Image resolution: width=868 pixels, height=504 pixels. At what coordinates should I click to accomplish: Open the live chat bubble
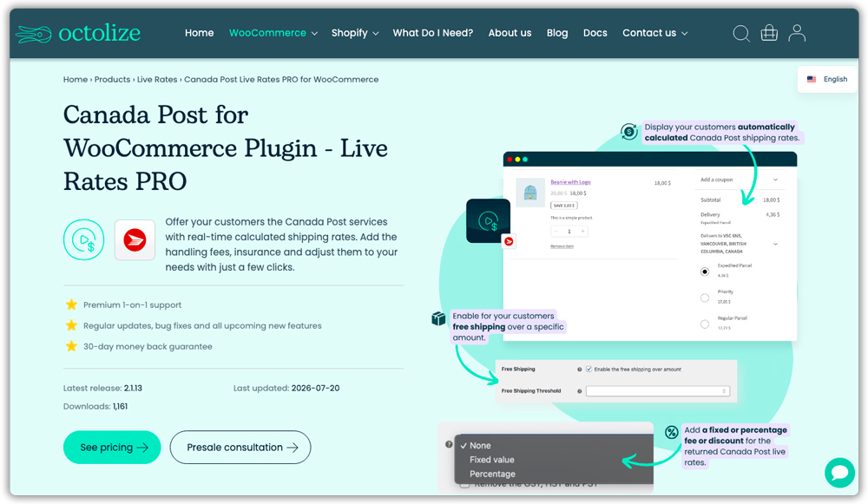coord(839,473)
